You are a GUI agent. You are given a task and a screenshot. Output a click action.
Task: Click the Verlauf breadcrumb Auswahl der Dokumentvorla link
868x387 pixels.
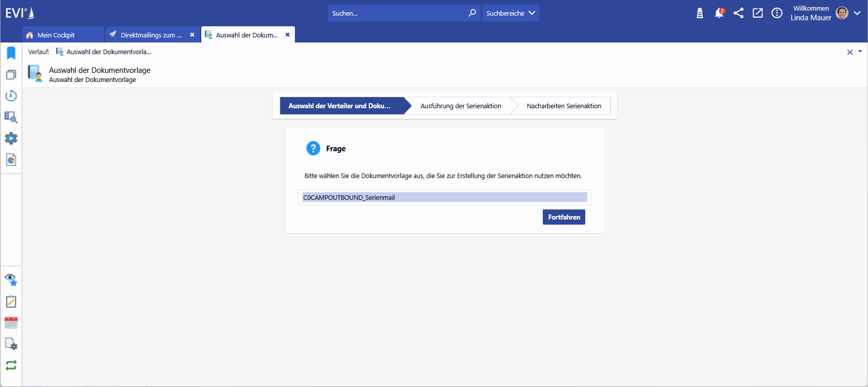point(108,52)
